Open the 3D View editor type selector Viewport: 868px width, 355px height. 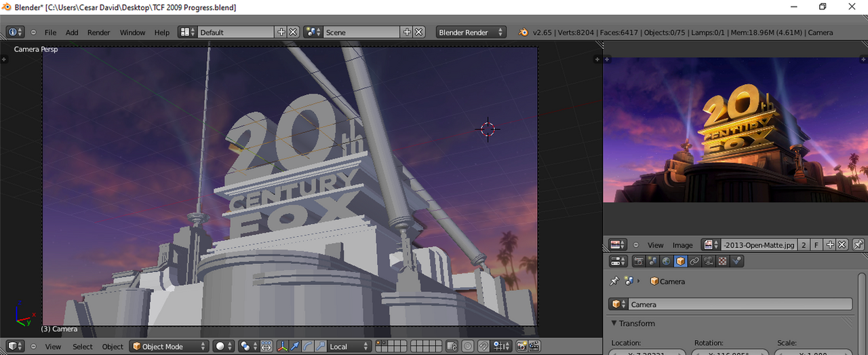coord(16,346)
